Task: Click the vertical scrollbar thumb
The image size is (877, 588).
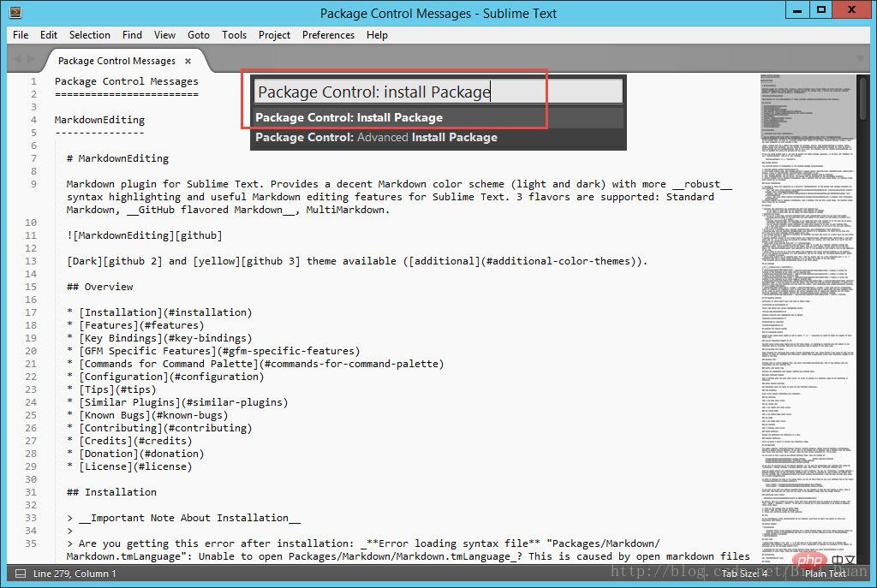Action: (x=863, y=98)
